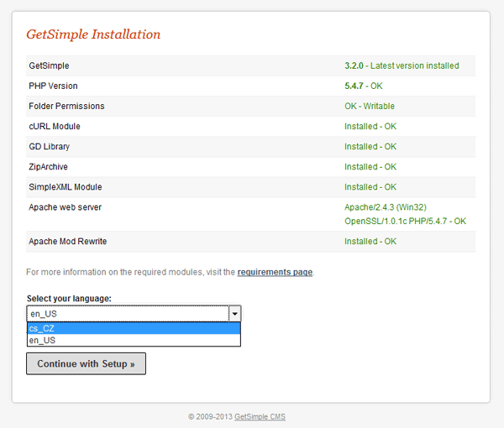Click the '5.4.7 - OK' value

364,86
